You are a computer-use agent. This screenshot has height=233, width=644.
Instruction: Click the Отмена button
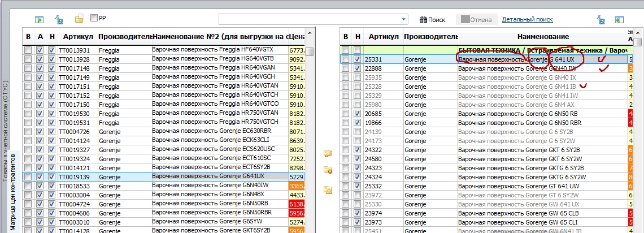pos(476,19)
